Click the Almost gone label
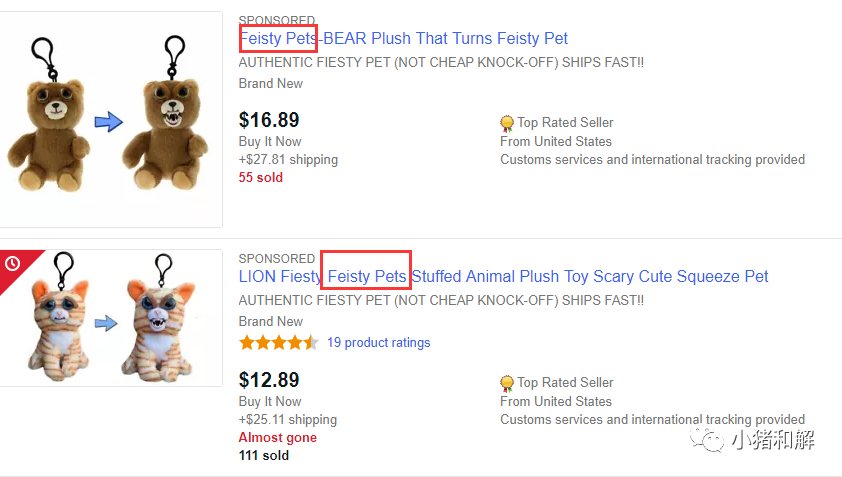The height and width of the screenshot is (477, 842). [277, 437]
